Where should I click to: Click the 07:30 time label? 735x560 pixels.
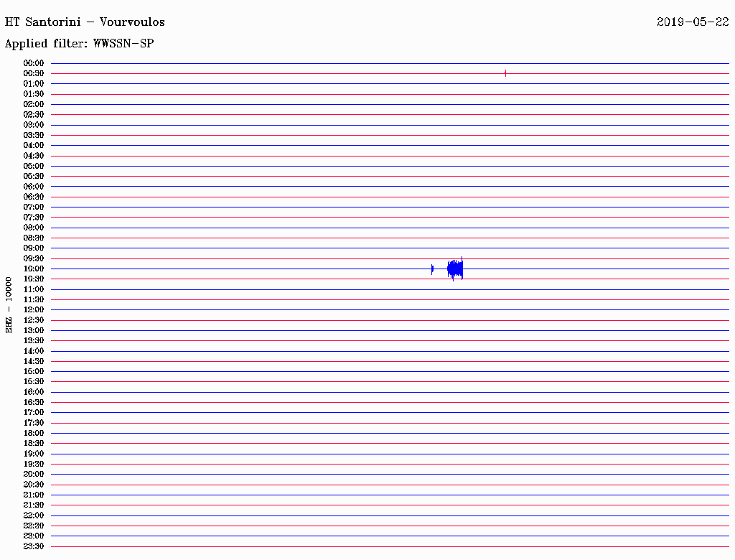point(34,218)
